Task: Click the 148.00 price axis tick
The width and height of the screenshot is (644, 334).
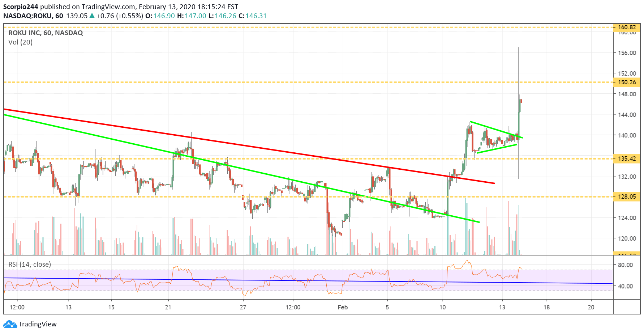Action: point(627,94)
